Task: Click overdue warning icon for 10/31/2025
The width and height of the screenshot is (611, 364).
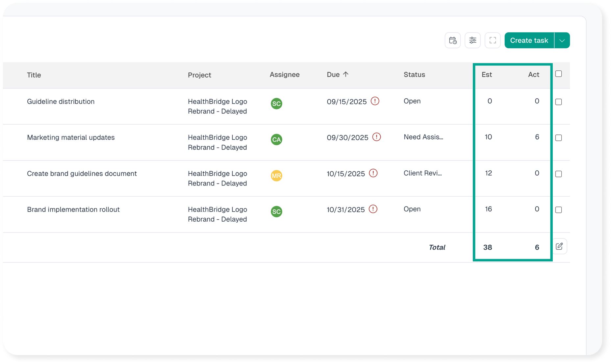Action: (373, 209)
